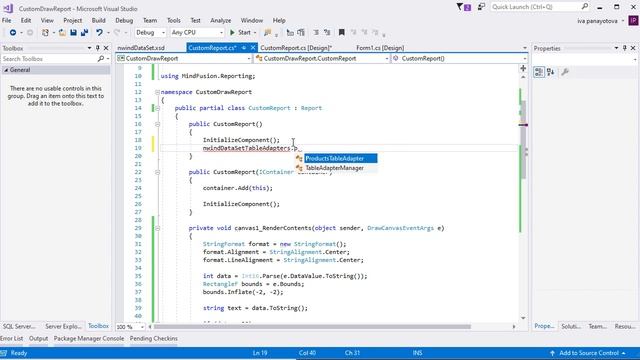Click the Comment out lines icon
The width and height of the screenshot is (640, 360).
point(316,32)
